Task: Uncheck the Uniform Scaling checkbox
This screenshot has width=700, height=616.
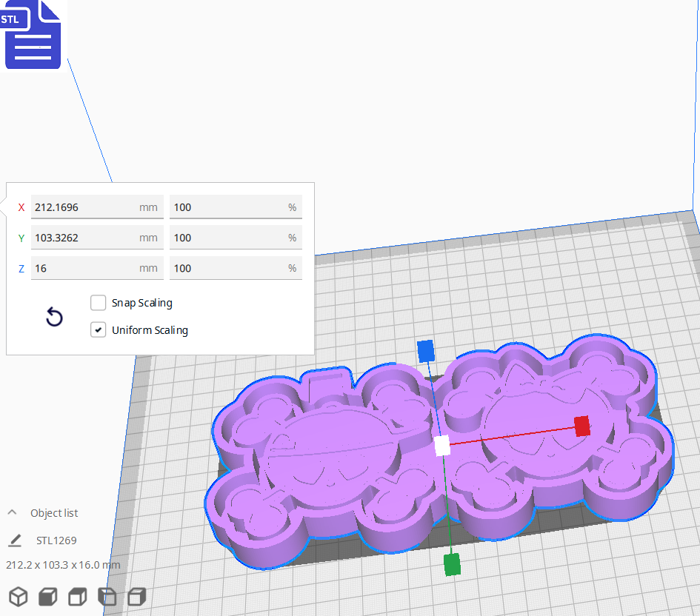Action: click(x=98, y=330)
